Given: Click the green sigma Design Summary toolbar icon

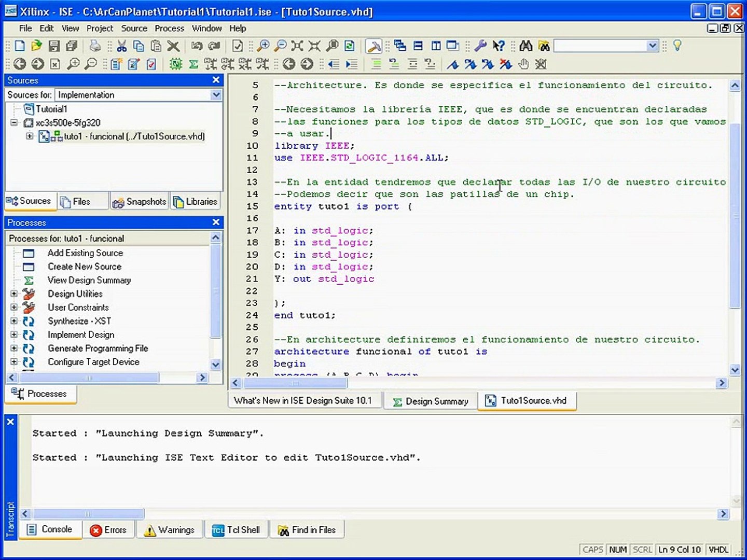Looking at the screenshot, I should [193, 64].
